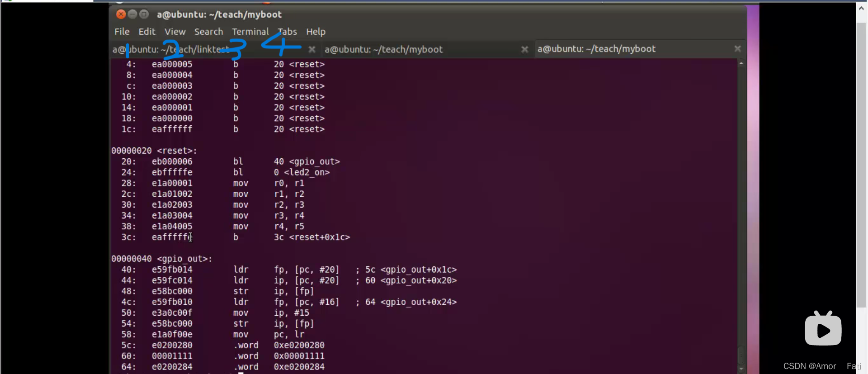Close the middle ~/teach/myboot tab

point(524,49)
